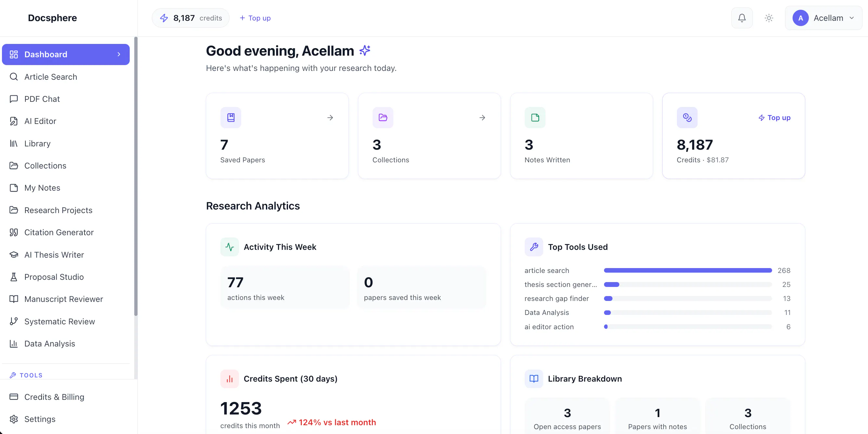The image size is (868, 434).
Task: Click 'papers saved this week' label
Action: [402, 297]
